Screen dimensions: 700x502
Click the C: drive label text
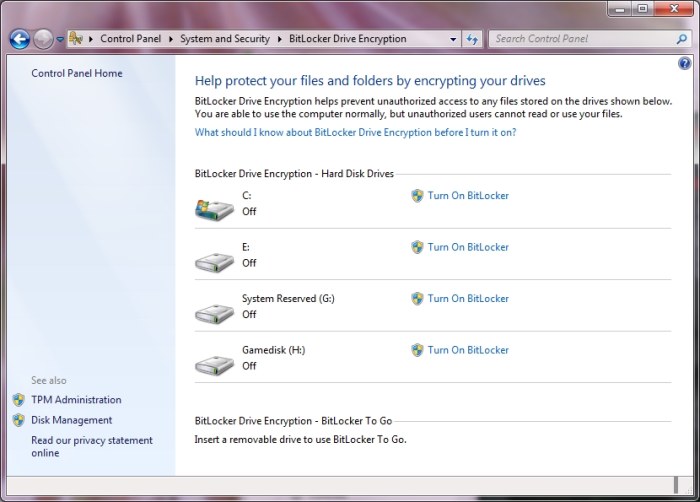246,196
